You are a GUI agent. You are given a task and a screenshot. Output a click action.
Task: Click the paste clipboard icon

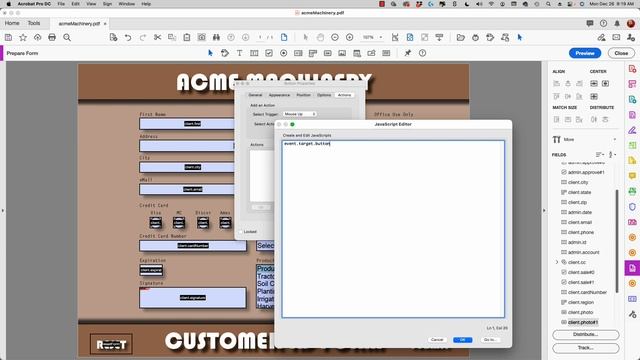187,38
